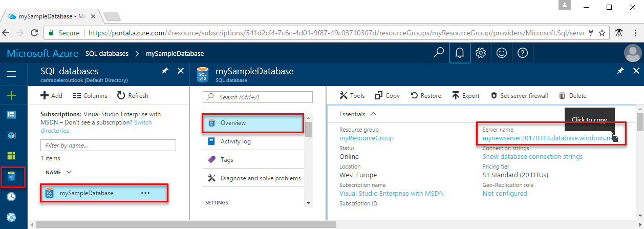644x229 pixels.
Task: Click the feedback smiley icon
Action: tap(501, 53)
